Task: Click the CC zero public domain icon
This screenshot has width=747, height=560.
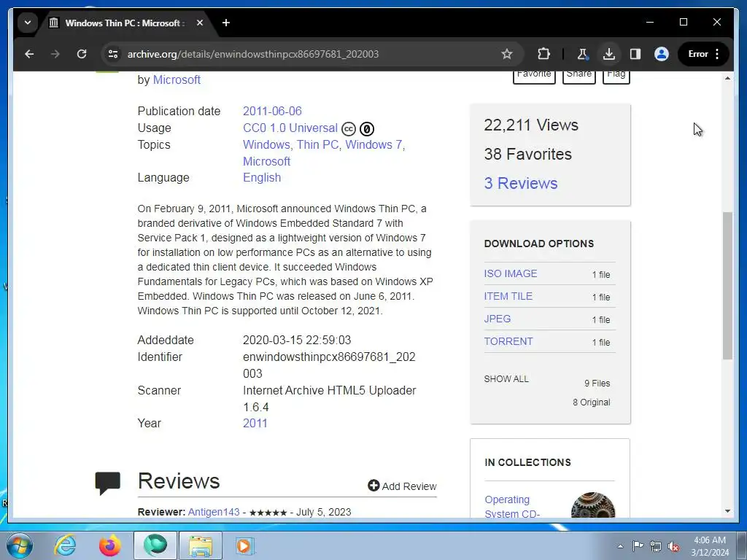Action: tap(367, 128)
